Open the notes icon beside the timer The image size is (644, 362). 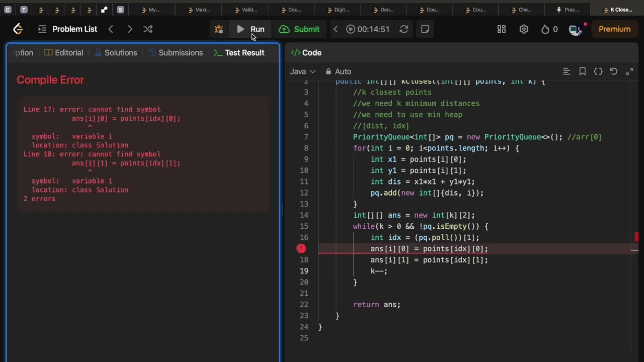(425, 29)
